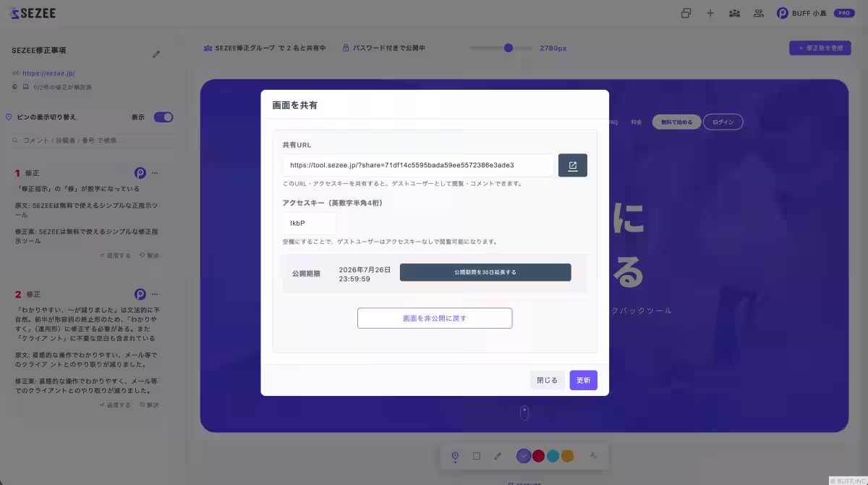Screen dimensions: 868x485
Task: Click the 更新 button
Action: point(583,380)
